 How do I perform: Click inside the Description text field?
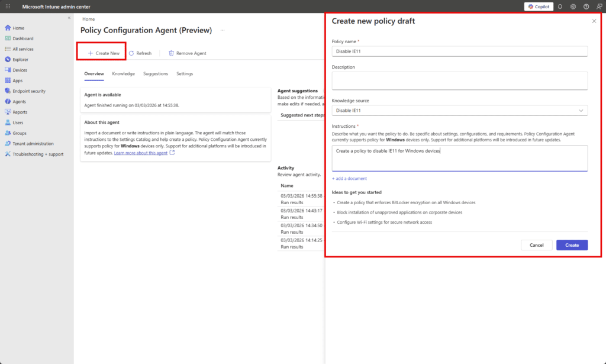point(459,80)
